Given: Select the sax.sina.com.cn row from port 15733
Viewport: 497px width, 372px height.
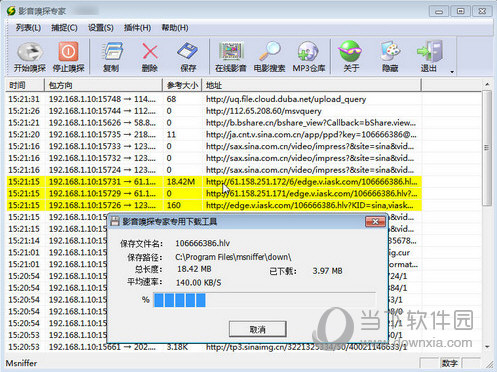Looking at the screenshot, I should [x=214, y=146].
